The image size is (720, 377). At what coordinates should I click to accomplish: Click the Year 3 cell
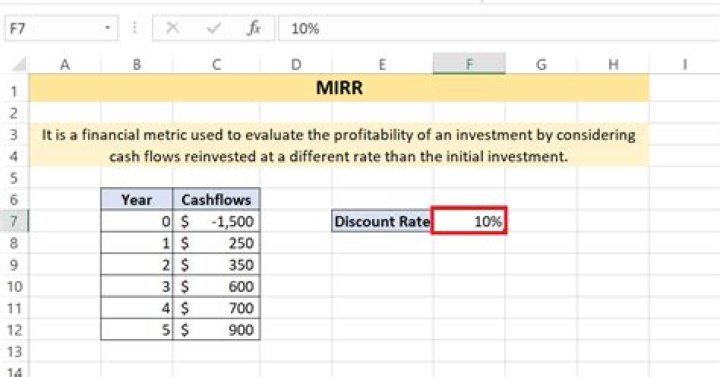(136, 286)
